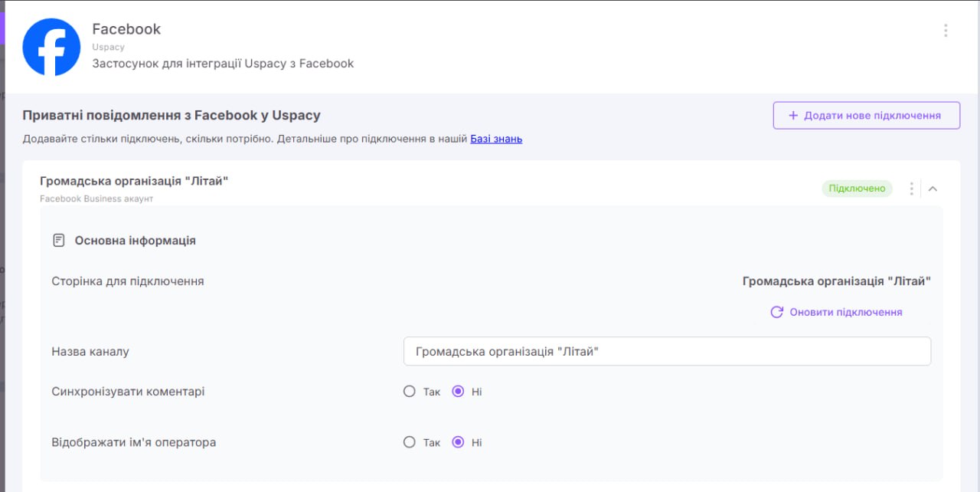Image resolution: width=980 pixels, height=492 pixels.
Task: Click the Синхронізувати коментарі label
Action: pos(128,392)
